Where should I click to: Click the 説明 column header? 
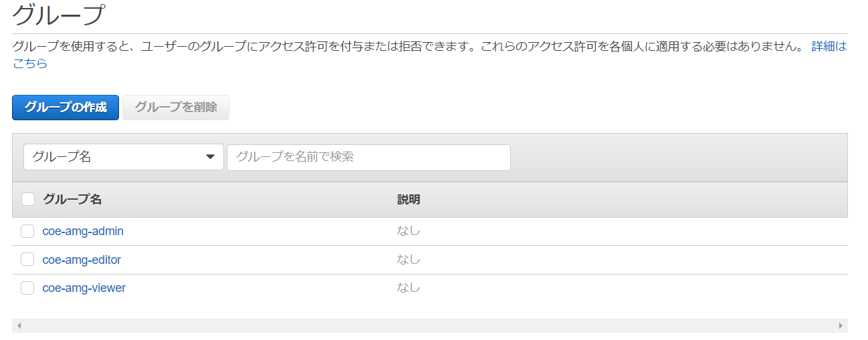[409, 199]
